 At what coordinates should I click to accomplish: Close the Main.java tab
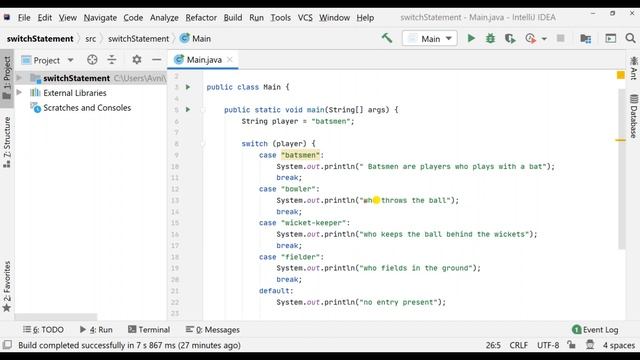click(230, 60)
